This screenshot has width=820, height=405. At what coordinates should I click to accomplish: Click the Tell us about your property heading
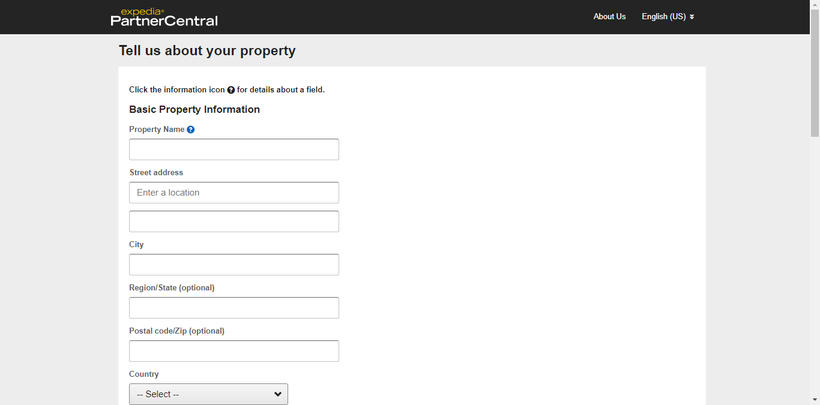(207, 51)
